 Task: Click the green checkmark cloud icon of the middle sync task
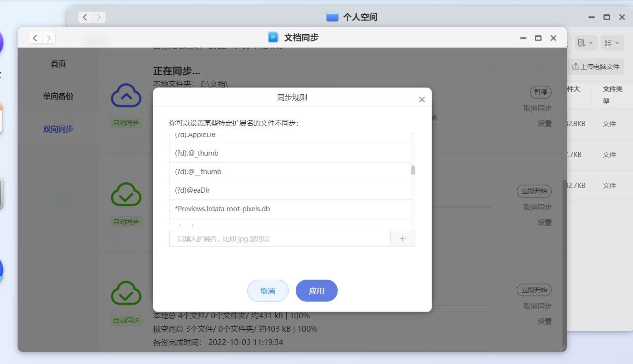[126, 194]
